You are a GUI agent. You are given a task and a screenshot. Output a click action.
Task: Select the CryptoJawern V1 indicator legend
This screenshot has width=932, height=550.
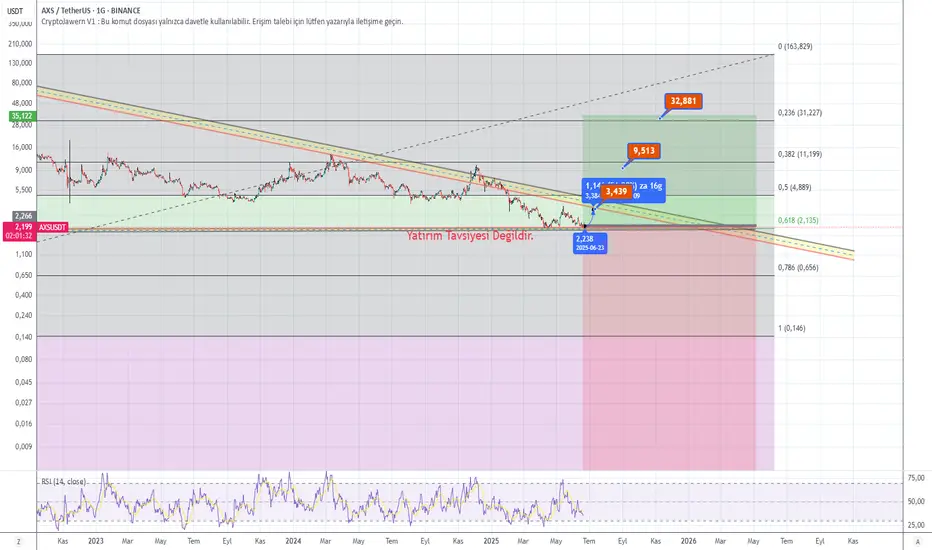click(222, 21)
